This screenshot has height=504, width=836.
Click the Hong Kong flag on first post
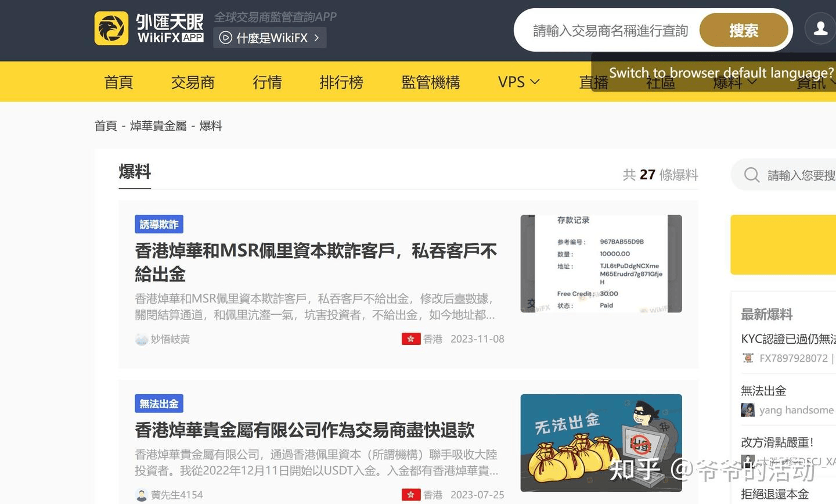411,339
